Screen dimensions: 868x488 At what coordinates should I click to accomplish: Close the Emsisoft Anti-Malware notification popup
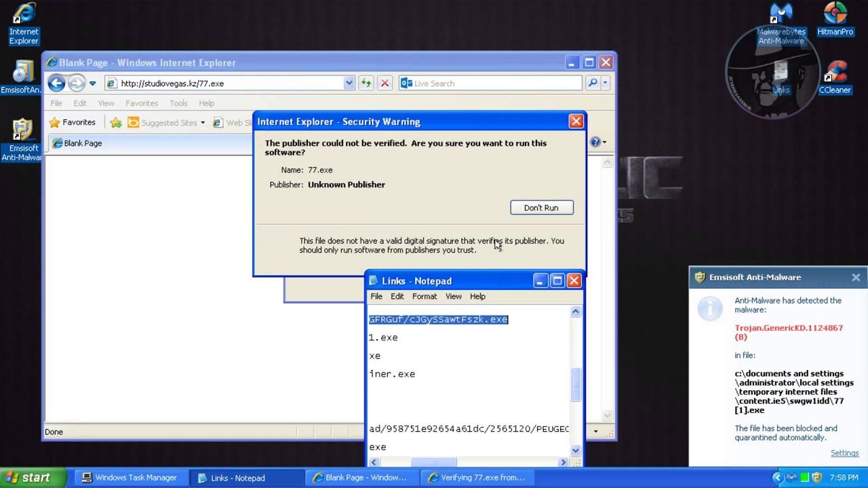click(856, 277)
